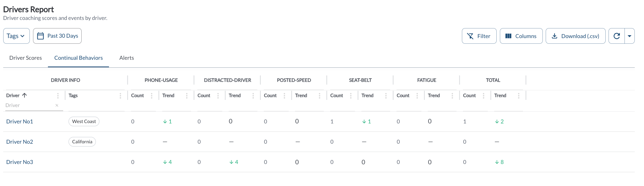Open Phone-Usage Count column menu
The image size is (644, 186).
tap(152, 96)
